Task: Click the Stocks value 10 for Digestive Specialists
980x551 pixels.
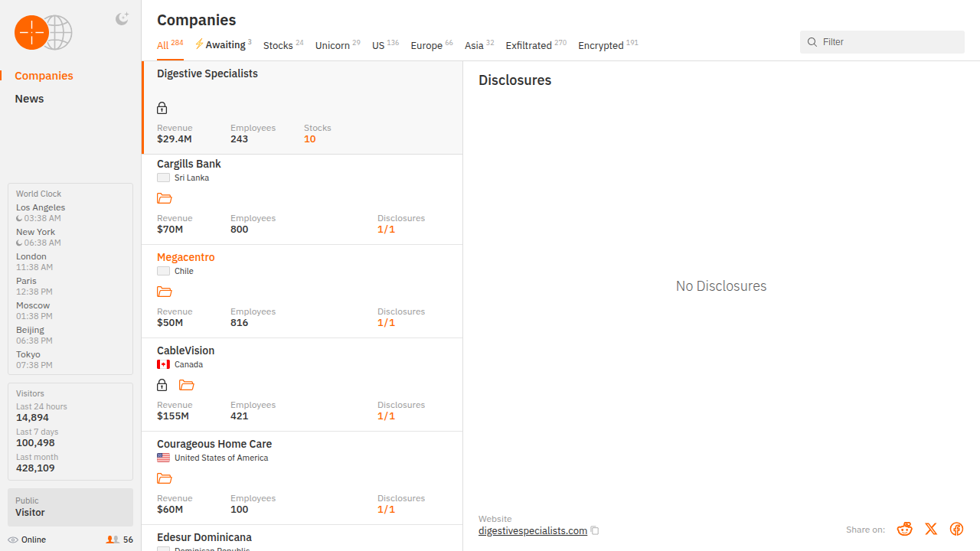Action: (309, 139)
